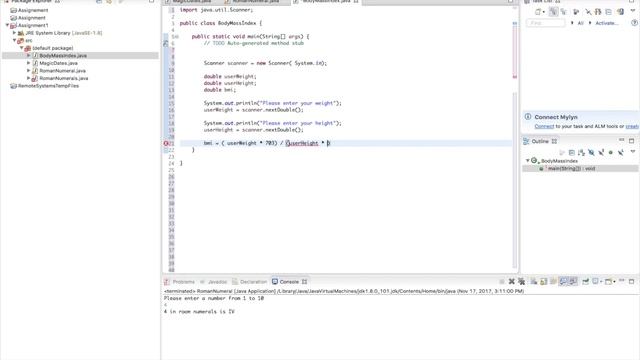The image size is (640, 360).
Task: Collapse the (default package) node
Action: click(x=22, y=48)
